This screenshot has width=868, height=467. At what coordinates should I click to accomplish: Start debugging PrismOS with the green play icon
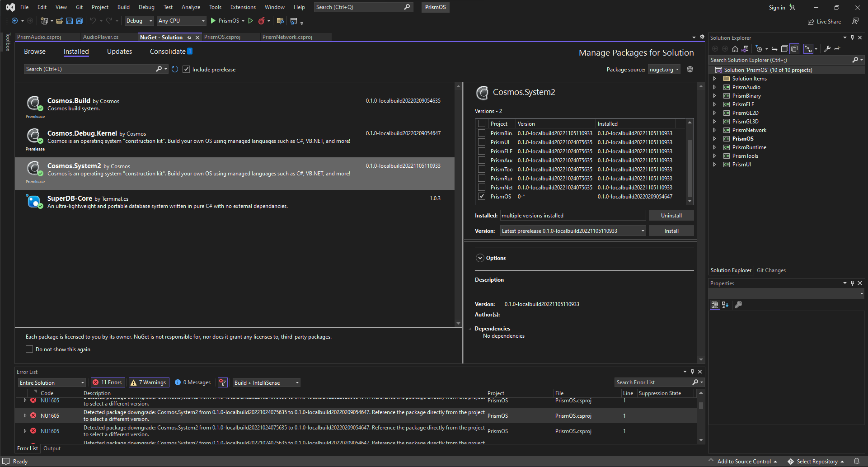pyautogui.click(x=212, y=21)
